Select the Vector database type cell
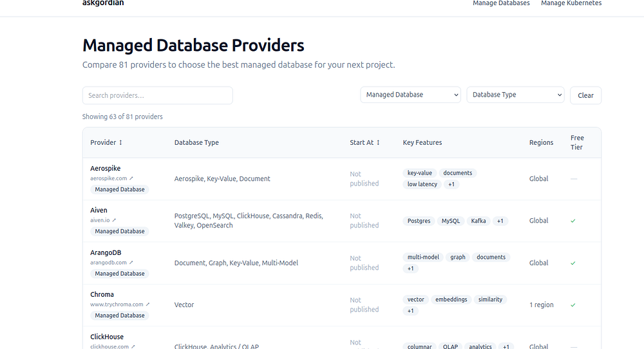This screenshot has height=349, width=644. point(184,305)
